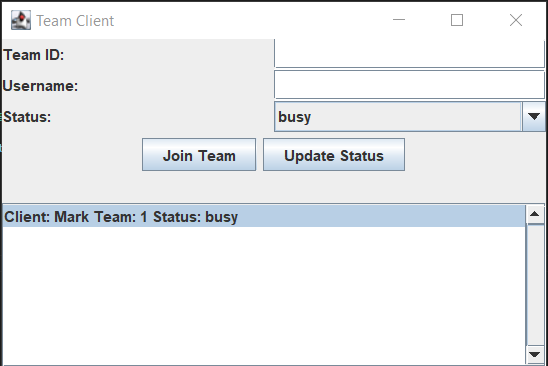This screenshot has width=548, height=366.
Task: Select the Client: Mark Team: 1 list entry
Action: click(264, 216)
